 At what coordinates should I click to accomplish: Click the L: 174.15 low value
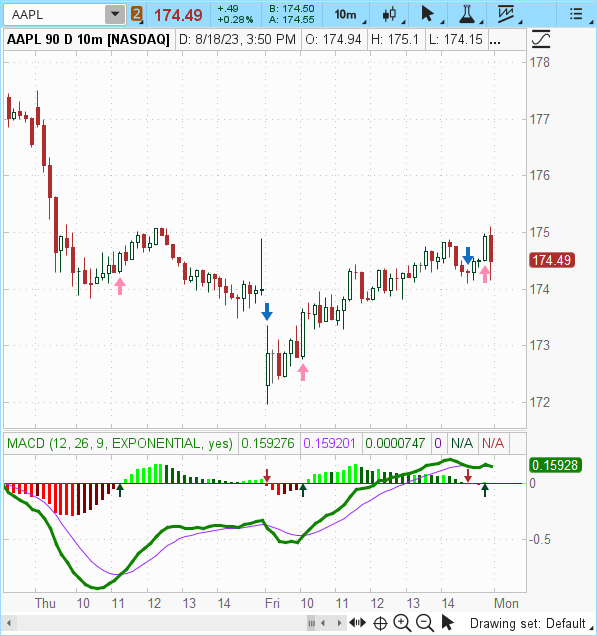pyautogui.click(x=456, y=39)
